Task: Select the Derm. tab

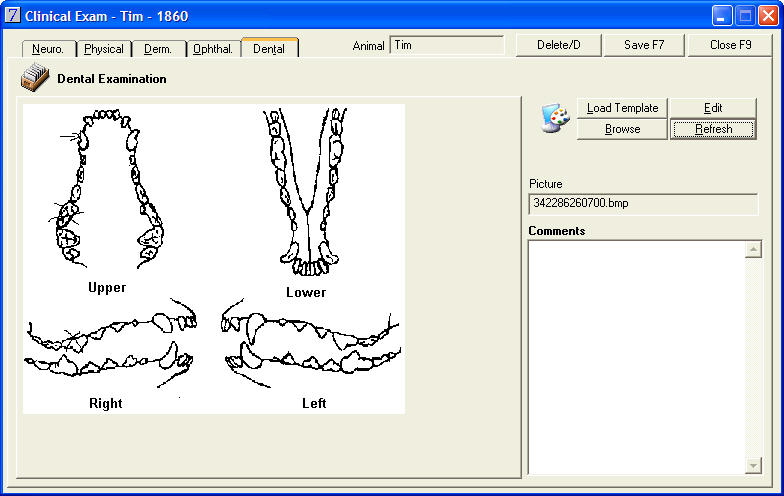Action: coord(158,49)
